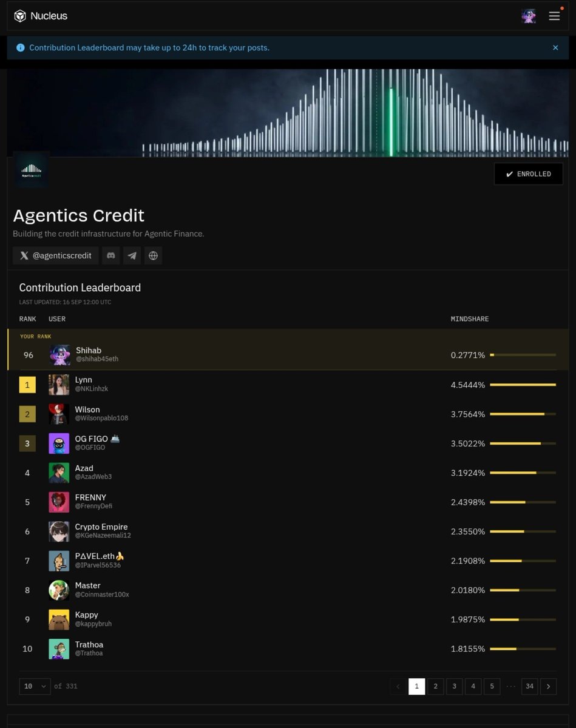Click Crypto Empire's avatar
The height and width of the screenshot is (728, 576).
pyautogui.click(x=59, y=531)
